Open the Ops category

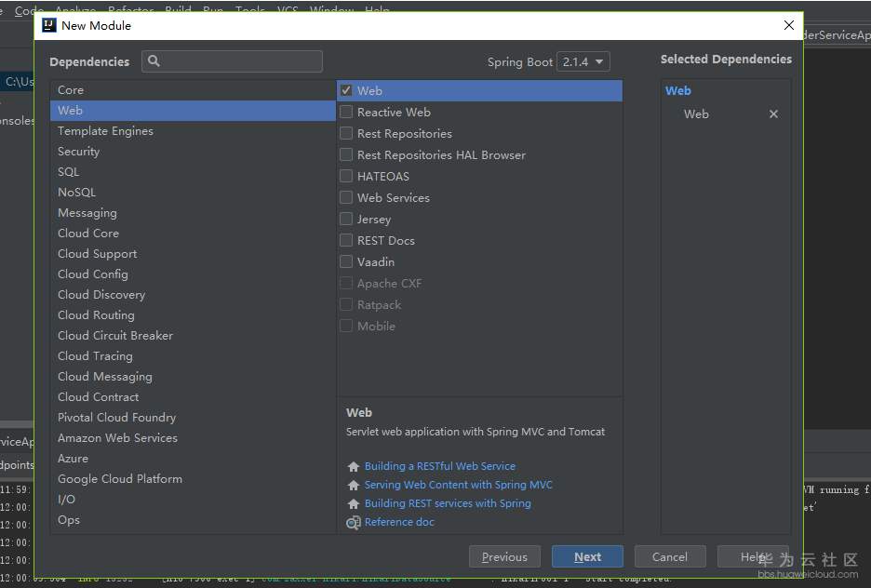tap(193, 520)
